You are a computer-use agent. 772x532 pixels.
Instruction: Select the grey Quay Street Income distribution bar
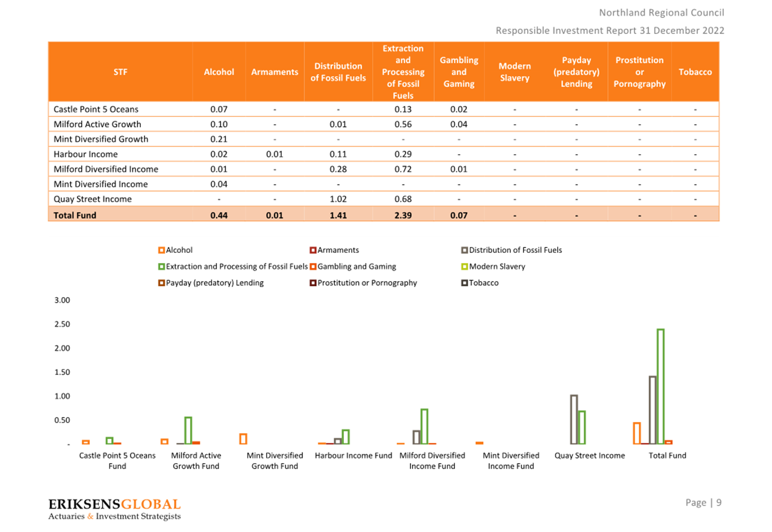(x=574, y=419)
